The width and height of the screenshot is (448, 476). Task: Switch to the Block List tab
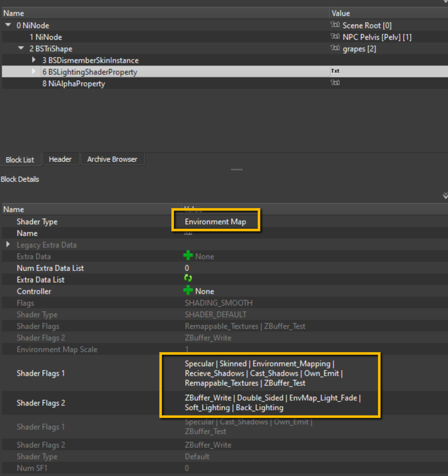[x=20, y=160]
